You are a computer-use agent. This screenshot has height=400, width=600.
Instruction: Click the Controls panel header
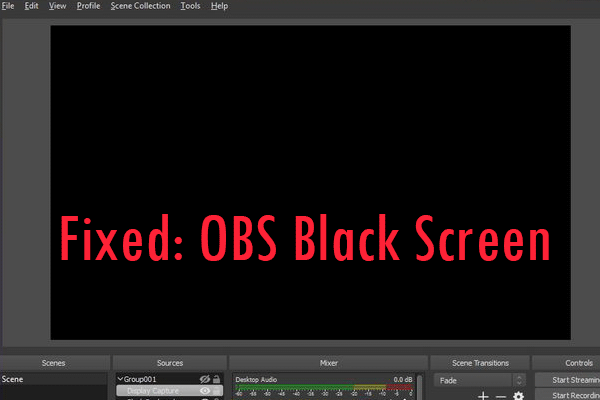pos(566,363)
